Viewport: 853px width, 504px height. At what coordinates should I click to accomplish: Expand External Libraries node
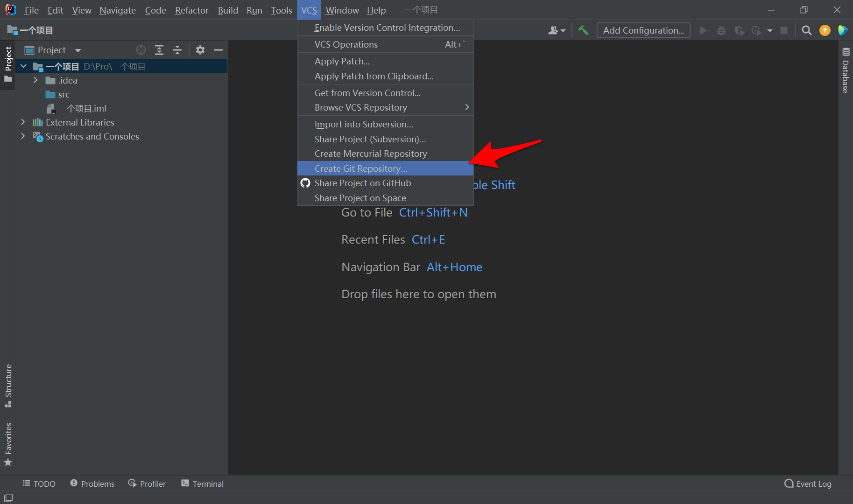click(x=23, y=122)
